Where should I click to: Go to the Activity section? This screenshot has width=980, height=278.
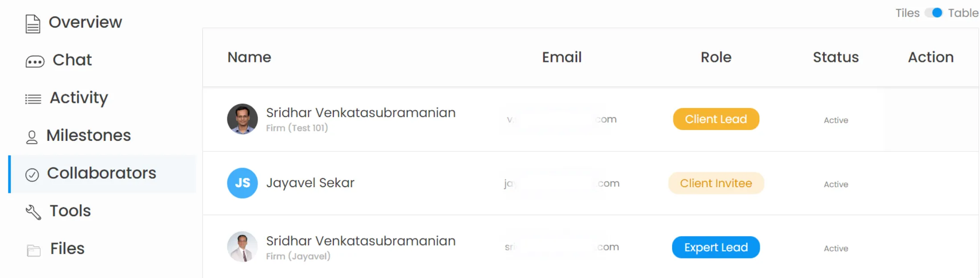(x=79, y=98)
